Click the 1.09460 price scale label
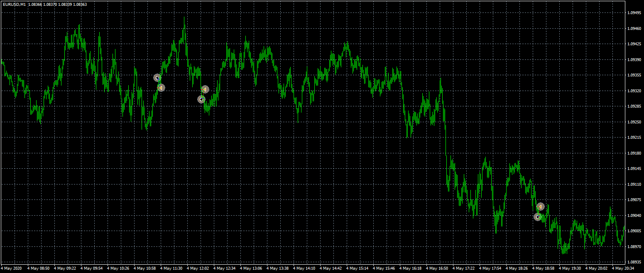The width and height of the screenshot is (644, 273). point(635,28)
